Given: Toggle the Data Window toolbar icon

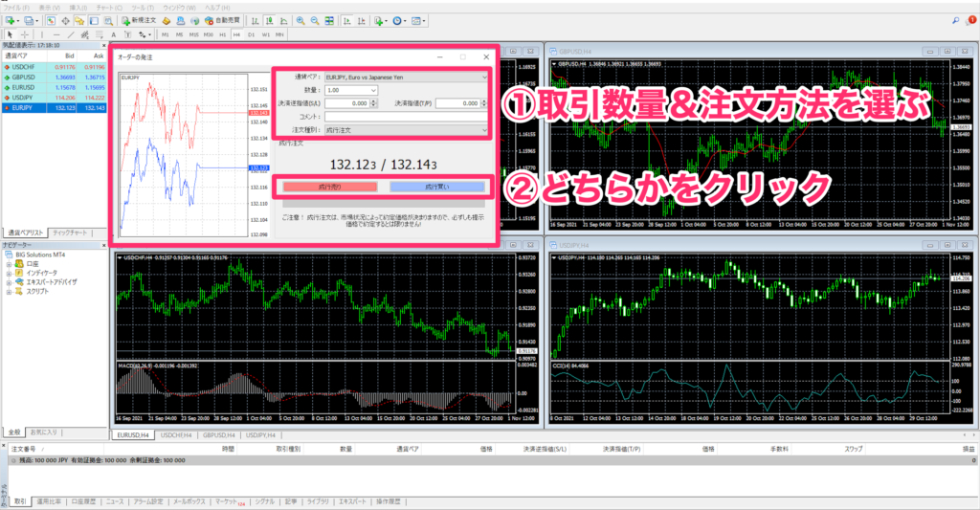Looking at the screenshot, I should pyautogui.click(x=65, y=21).
